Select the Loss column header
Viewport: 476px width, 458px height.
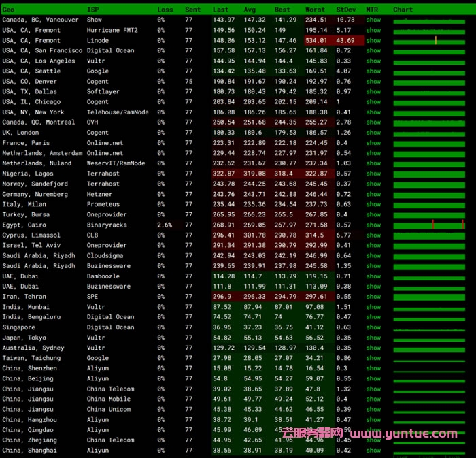[165, 10]
